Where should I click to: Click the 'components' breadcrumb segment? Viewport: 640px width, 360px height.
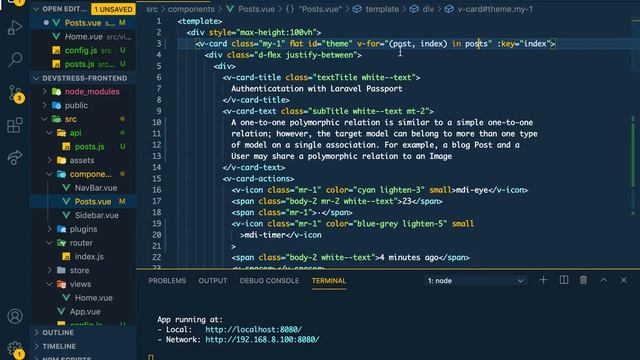pyautogui.click(x=191, y=9)
